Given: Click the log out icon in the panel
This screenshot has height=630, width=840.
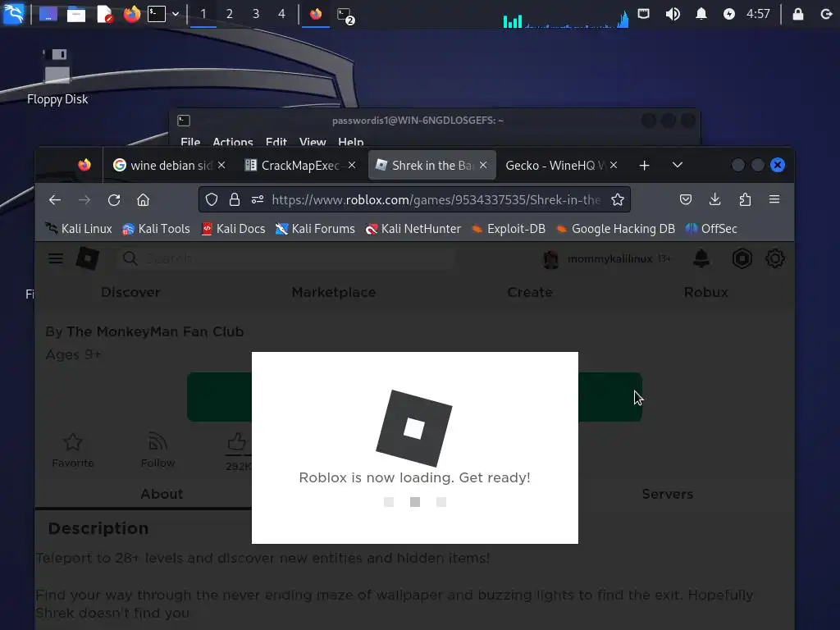Looking at the screenshot, I should [826, 14].
